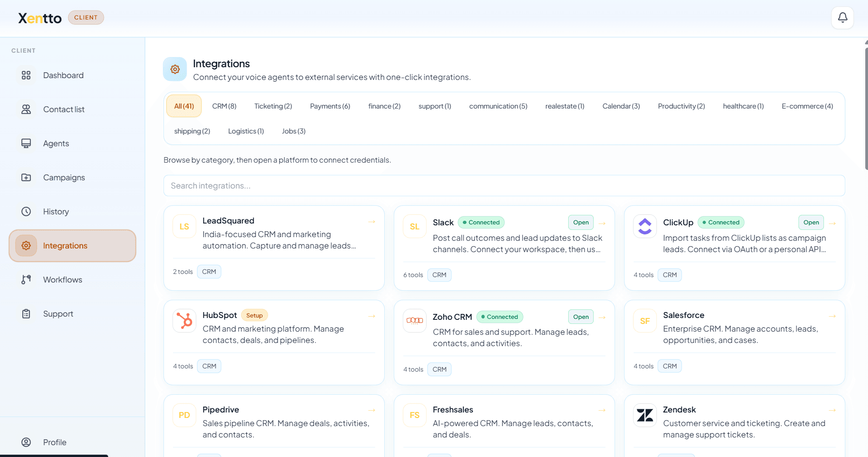Click Zoho CRM's Connected status badge

[500, 317]
